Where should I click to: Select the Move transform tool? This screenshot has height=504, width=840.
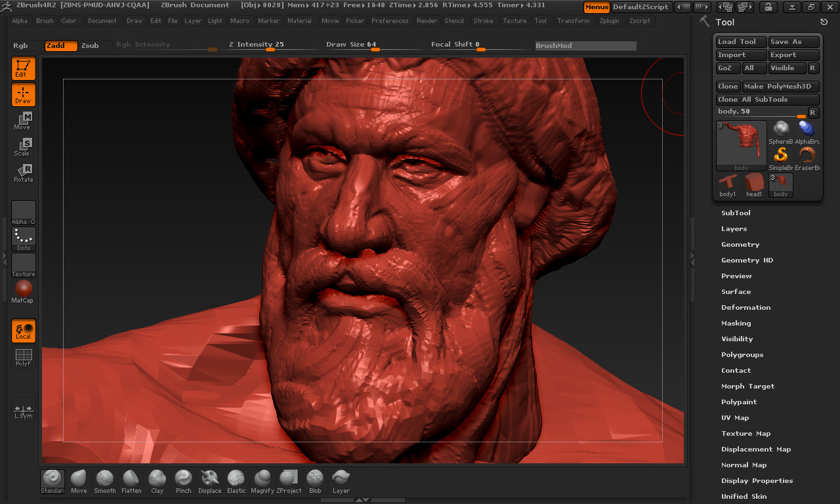pos(23,121)
